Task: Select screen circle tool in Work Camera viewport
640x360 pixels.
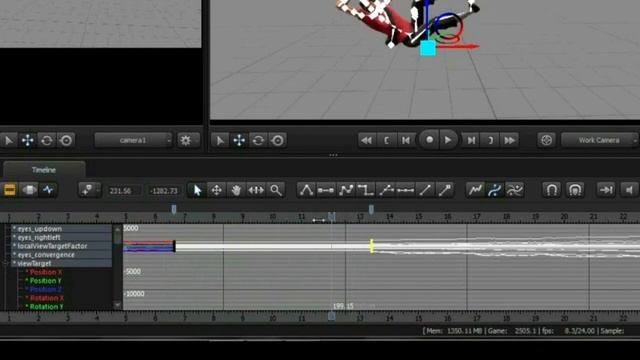Action: pos(278,140)
